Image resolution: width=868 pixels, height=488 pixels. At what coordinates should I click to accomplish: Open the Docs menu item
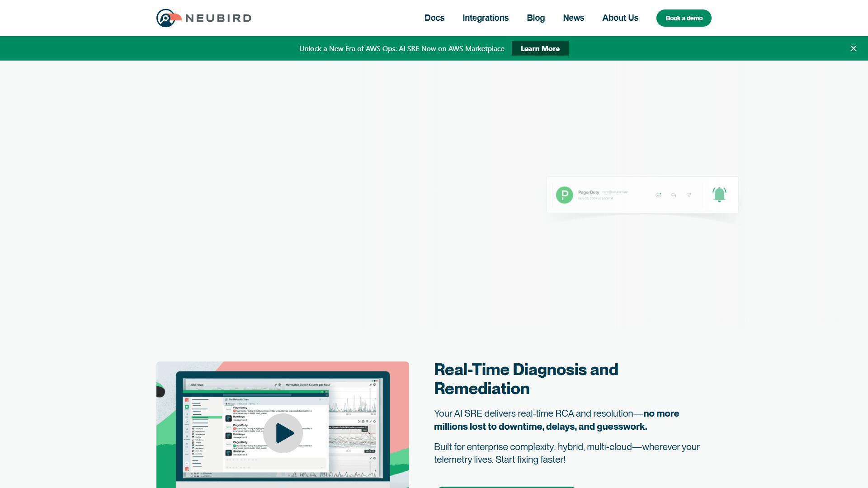tap(434, 18)
